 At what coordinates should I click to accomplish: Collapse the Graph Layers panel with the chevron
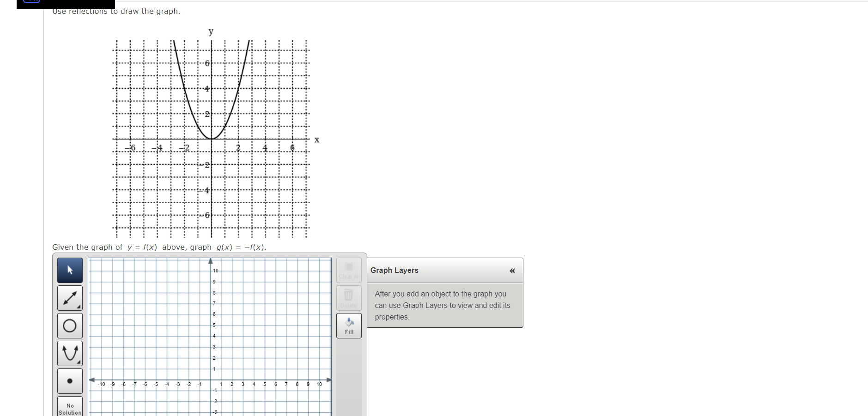click(512, 271)
